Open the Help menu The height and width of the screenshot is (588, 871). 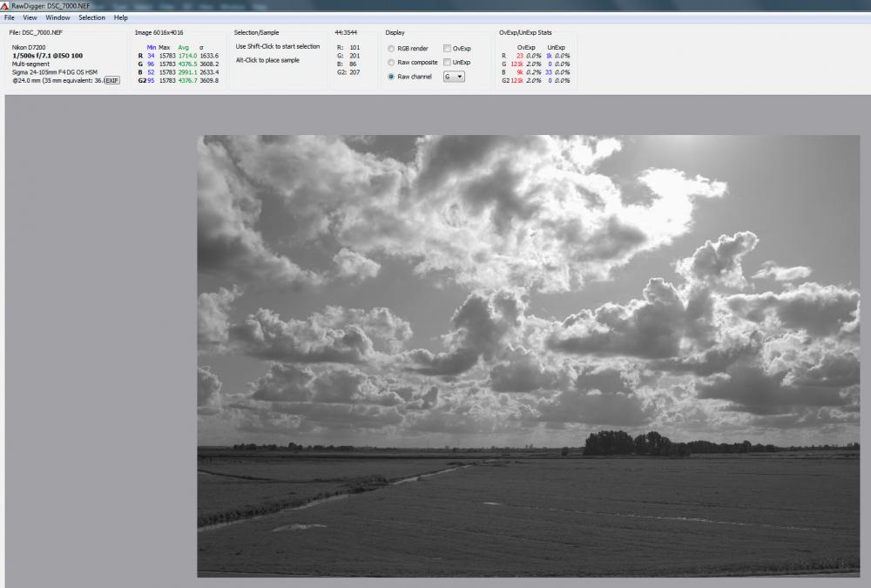pos(120,17)
